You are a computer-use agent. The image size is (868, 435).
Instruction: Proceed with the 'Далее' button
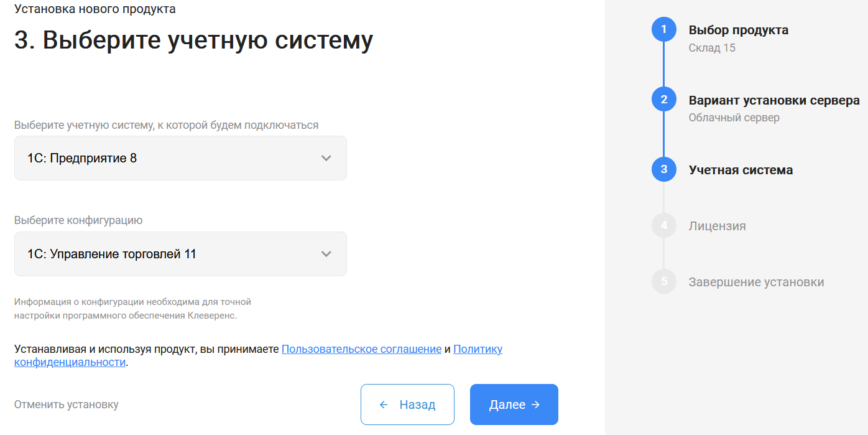tap(514, 405)
